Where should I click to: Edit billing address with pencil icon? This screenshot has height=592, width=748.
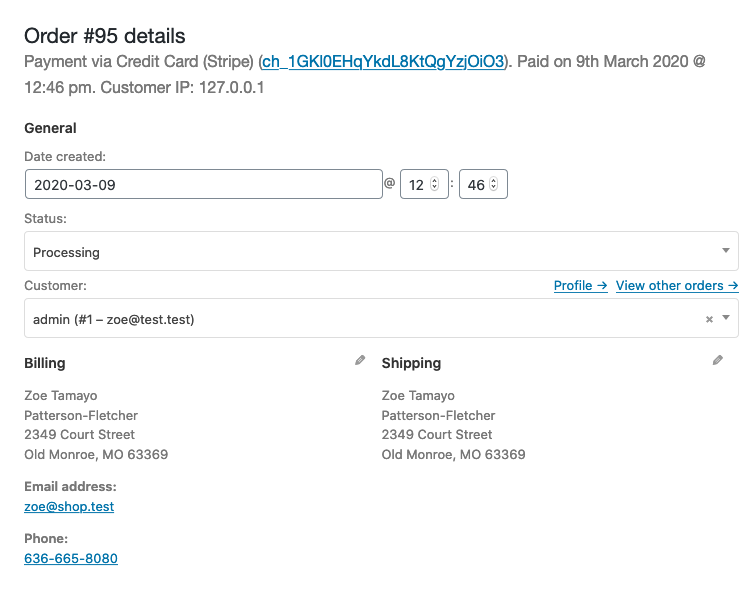360,361
